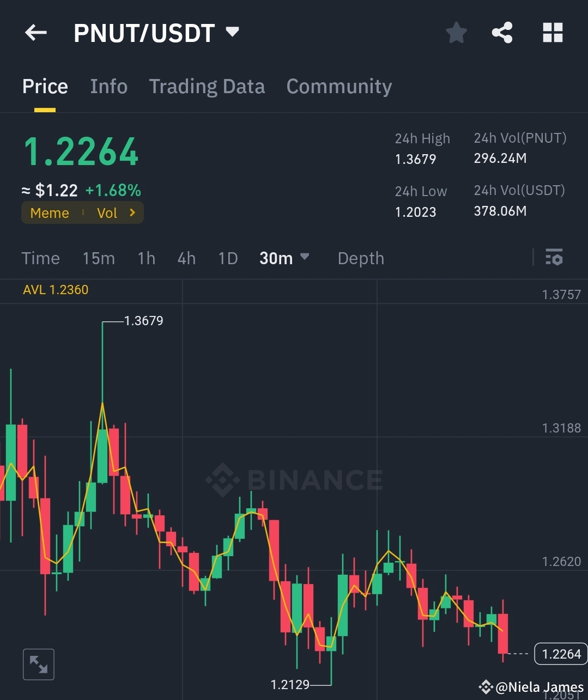This screenshot has height=700, width=588.
Task: Expand the chart to fullscreen view
Action: pyautogui.click(x=38, y=664)
